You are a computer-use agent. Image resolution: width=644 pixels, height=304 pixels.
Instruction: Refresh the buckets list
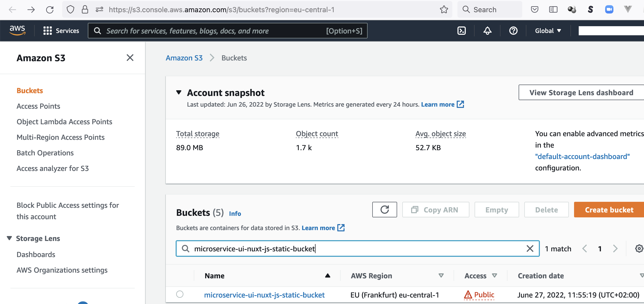(x=384, y=210)
